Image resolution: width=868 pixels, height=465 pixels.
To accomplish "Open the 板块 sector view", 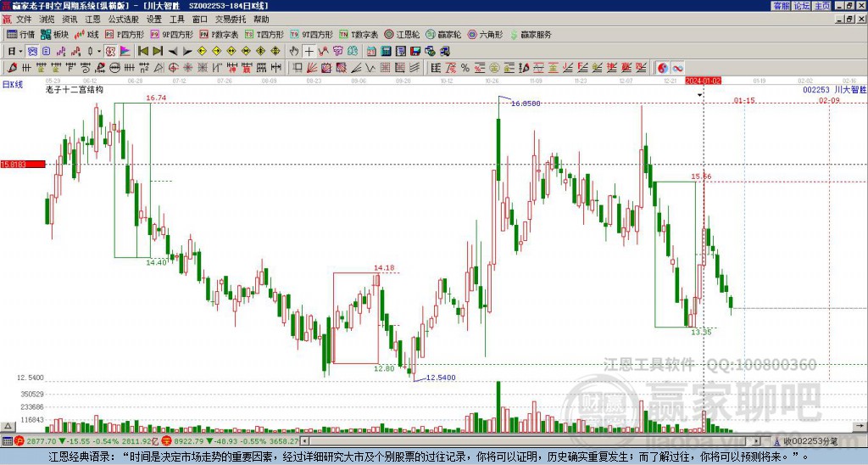I will point(55,34).
